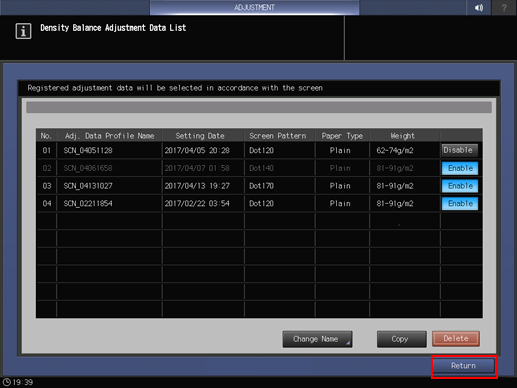517x388 pixels.
Task: Toggle Enable button for SCN_04061658
Action: tap(460, 168)
